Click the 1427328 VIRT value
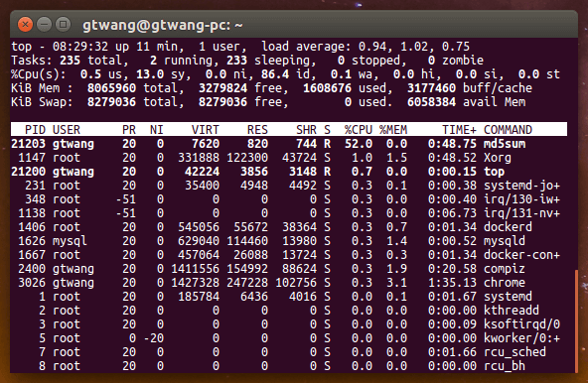This screenshot has height=383, width=588. click(x=195, y=282)
